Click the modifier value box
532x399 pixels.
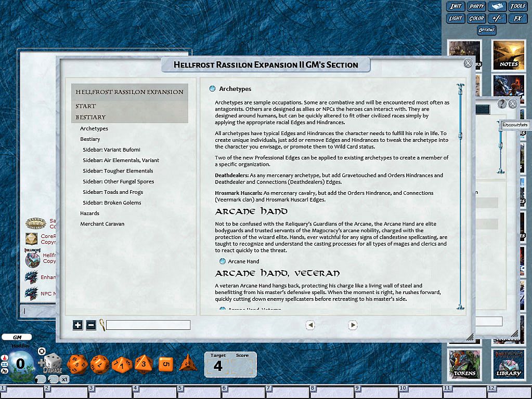tap(20, 364)
